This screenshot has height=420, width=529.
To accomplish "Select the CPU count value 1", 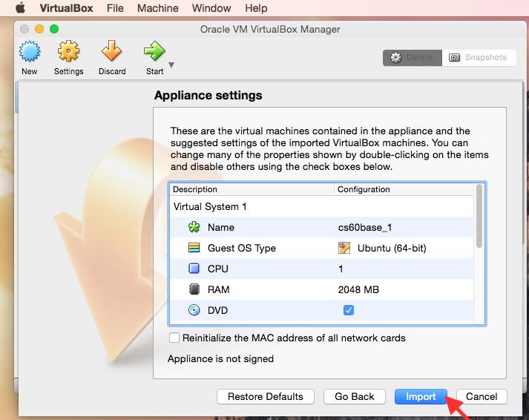I will pyautogui.click(x=341, y=269).
